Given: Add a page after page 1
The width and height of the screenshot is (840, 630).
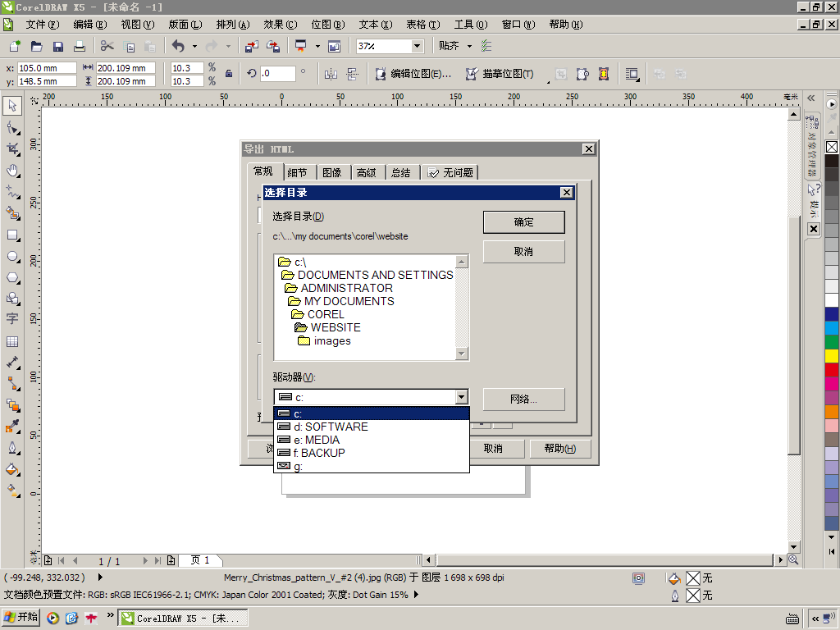Looking at the screenshot, I should [x=171, y=560].
